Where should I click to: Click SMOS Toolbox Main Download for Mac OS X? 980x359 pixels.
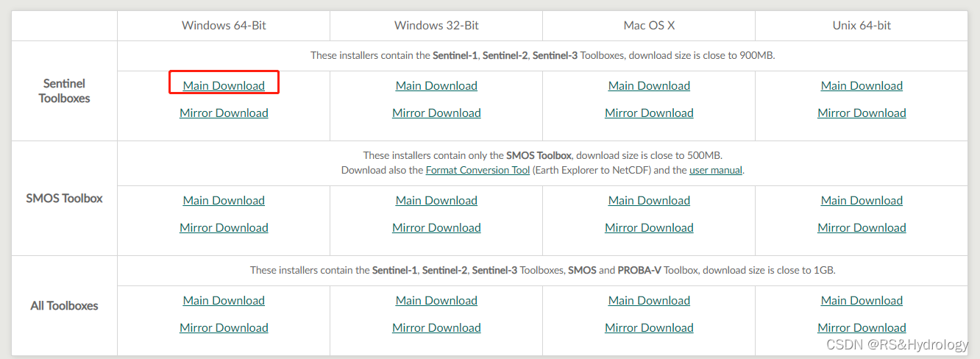click(649, 200)
